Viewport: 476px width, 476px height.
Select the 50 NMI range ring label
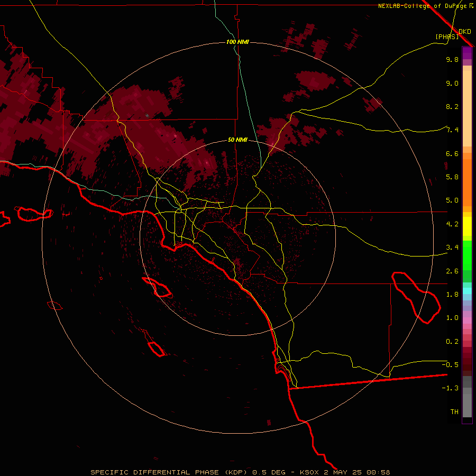click(x=237, y=140)
